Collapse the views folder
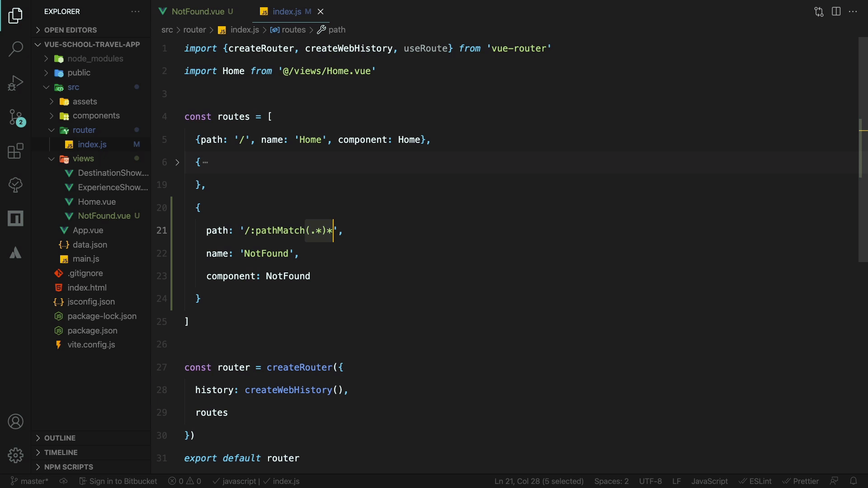 pos(83,159)
